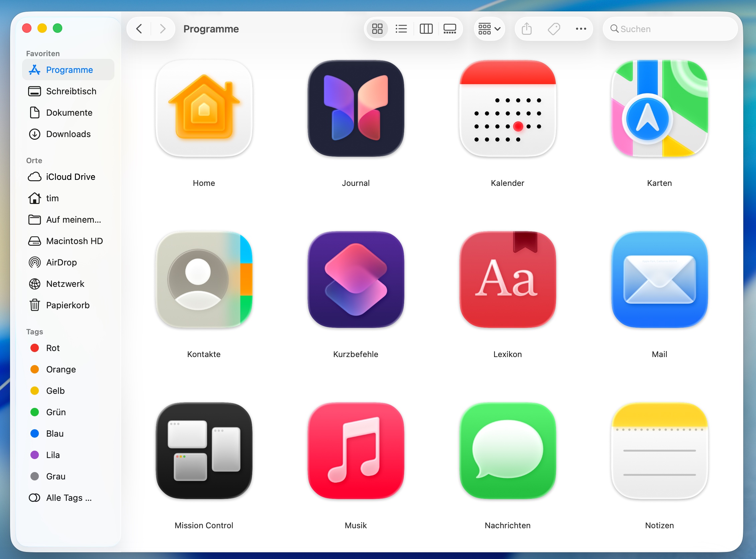This screenshot has width=756, height=559.
Task: Click the green zoom window button
Action: (58, 28)
